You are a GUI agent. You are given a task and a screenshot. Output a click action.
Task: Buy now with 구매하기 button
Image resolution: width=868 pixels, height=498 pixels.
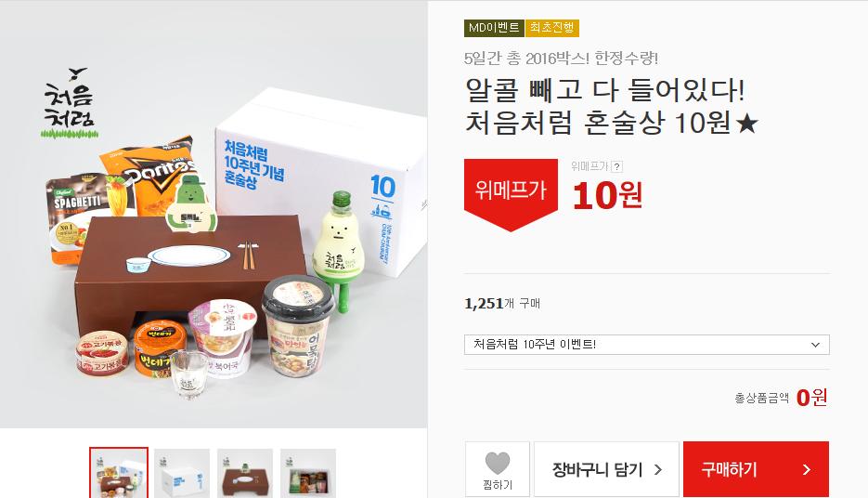pos(756,469)
